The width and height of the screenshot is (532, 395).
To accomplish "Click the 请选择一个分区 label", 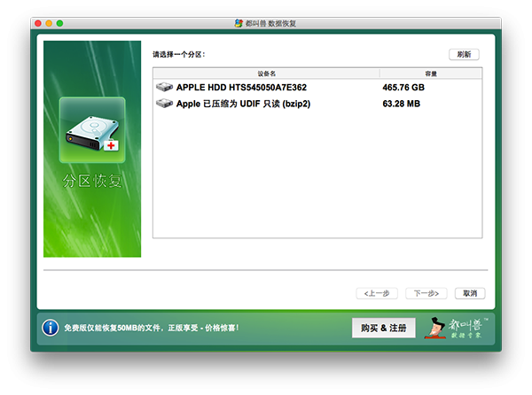I will [x=179, y=55].
